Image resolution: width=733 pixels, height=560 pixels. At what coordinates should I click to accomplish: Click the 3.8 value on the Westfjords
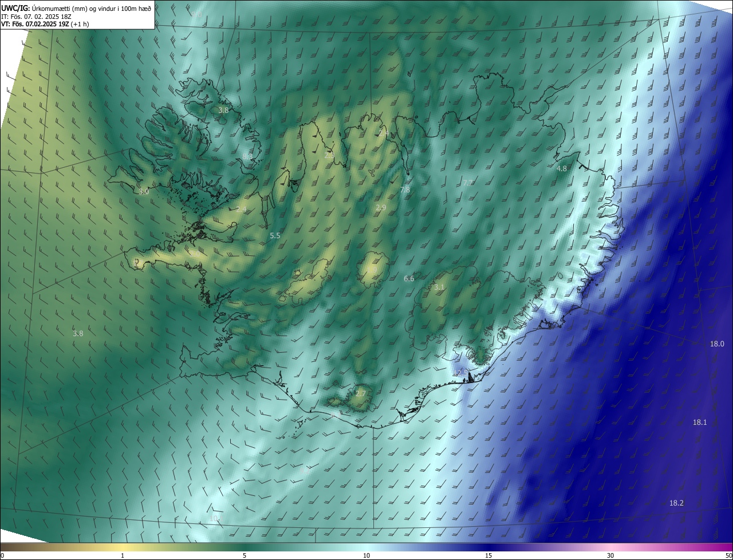(x=223, y=111)
